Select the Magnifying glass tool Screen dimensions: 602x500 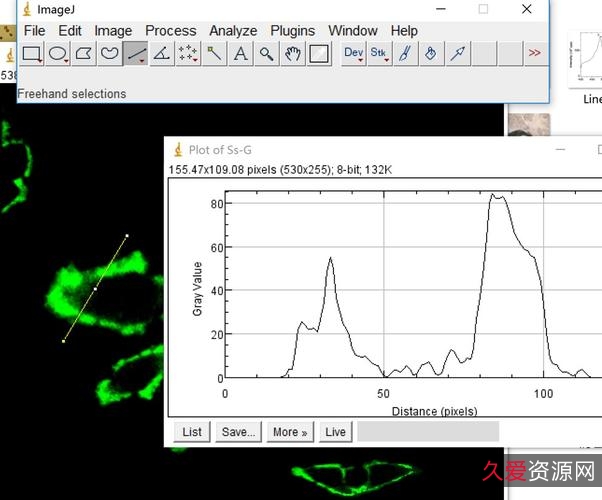tap(266, 54)
